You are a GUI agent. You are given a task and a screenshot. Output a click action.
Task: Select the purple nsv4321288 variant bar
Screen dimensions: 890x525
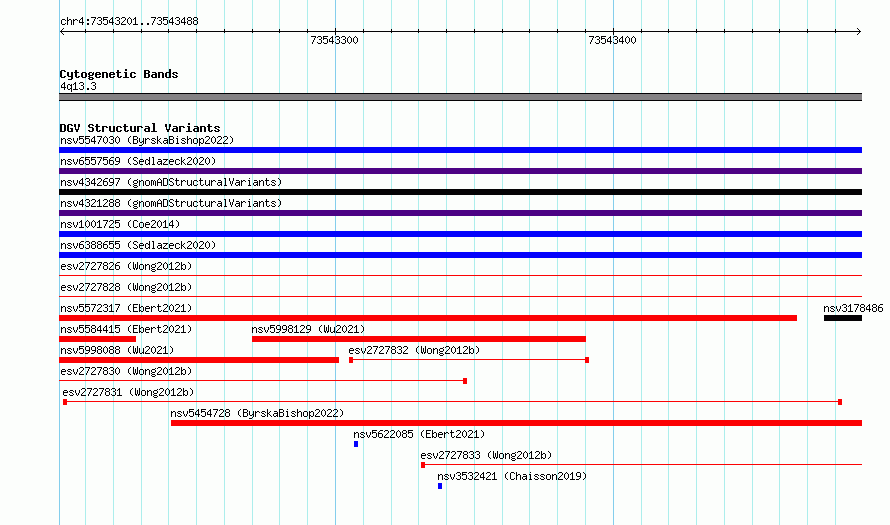[460, 213]
